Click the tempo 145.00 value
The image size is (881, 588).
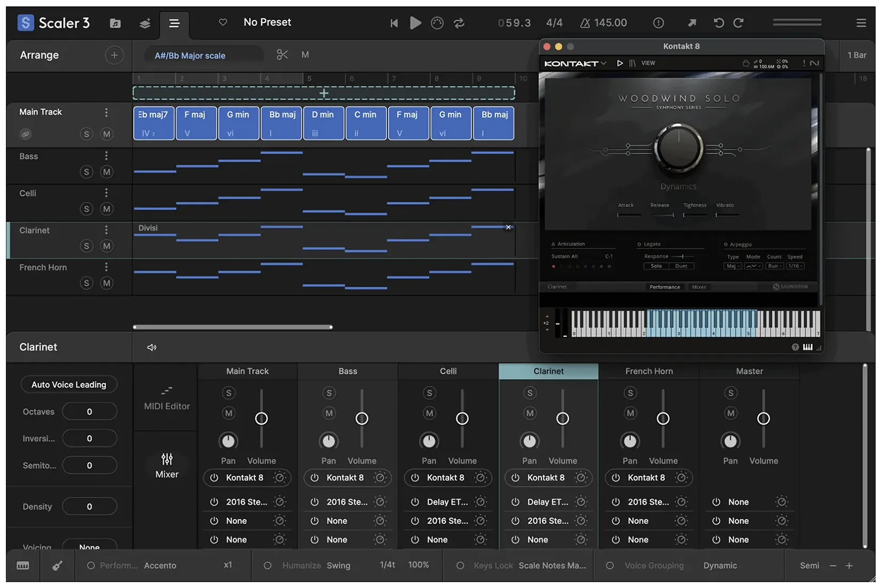point(610,22)
